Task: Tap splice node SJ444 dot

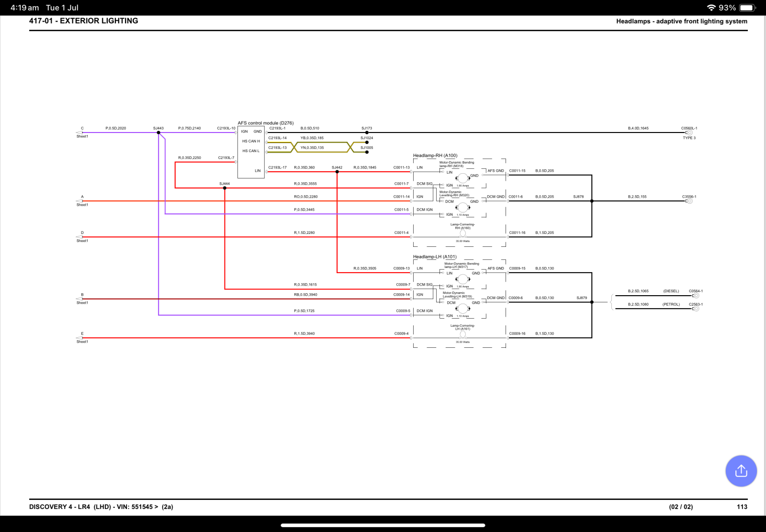Action: 225,188
